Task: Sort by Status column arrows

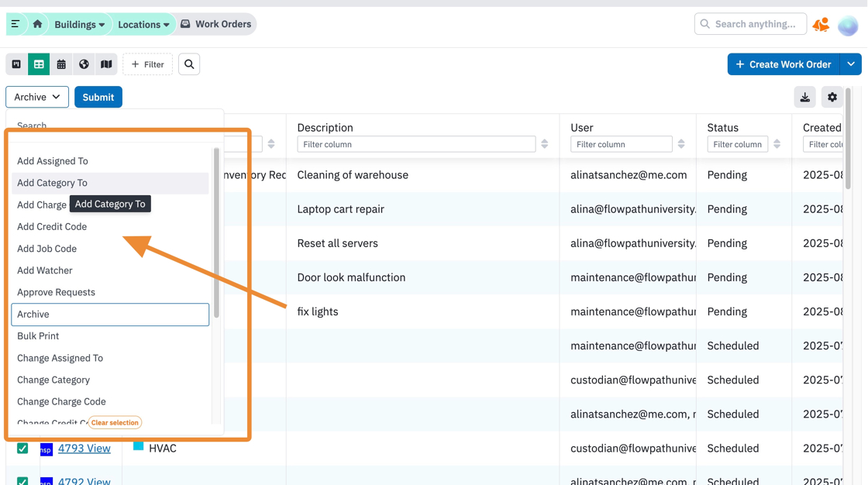Action: 777,144
